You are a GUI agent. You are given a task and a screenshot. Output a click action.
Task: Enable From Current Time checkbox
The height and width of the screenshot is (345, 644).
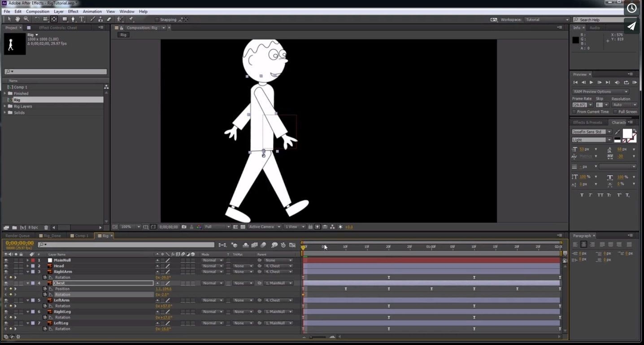[574, 112]
